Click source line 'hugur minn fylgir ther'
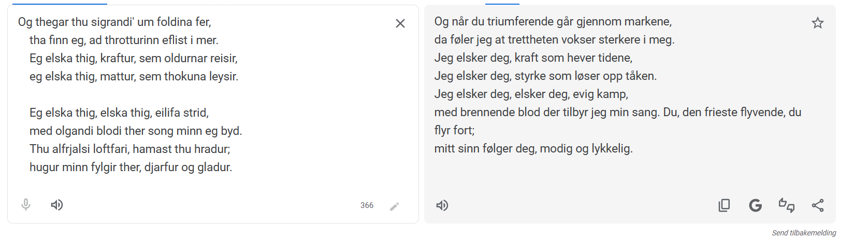This screenshot has width=868, height=251. pyautogui.click(x=131, y=167)
